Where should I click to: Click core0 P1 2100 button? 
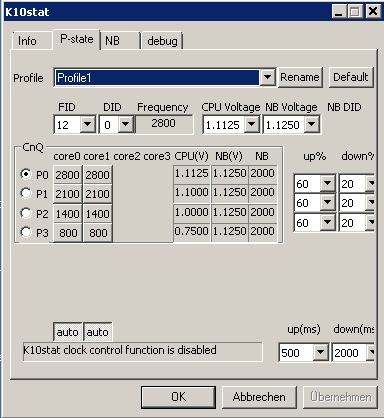coord(68,194)
